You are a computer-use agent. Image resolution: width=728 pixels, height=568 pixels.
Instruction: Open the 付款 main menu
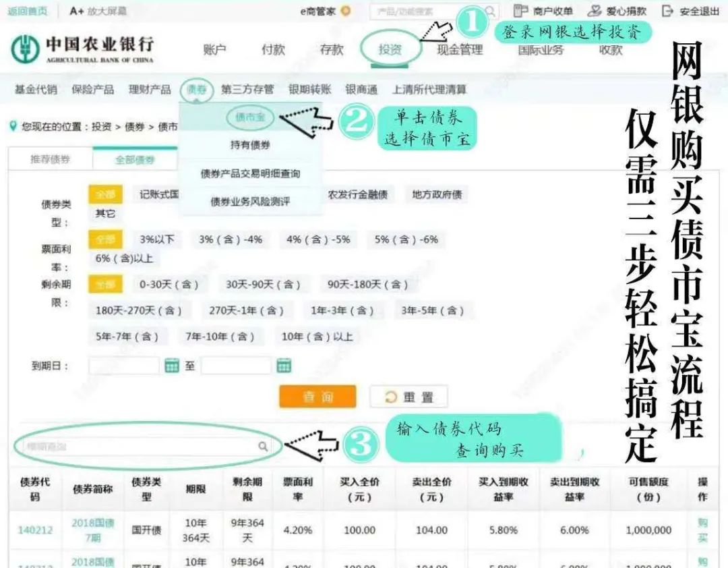pyautogui.click(x=273, y=49)
